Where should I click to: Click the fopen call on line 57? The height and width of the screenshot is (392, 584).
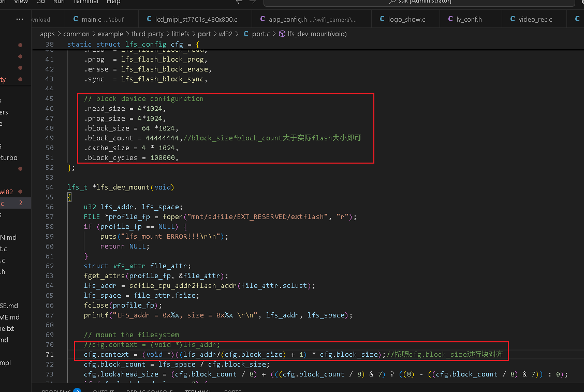pos(172,217)
